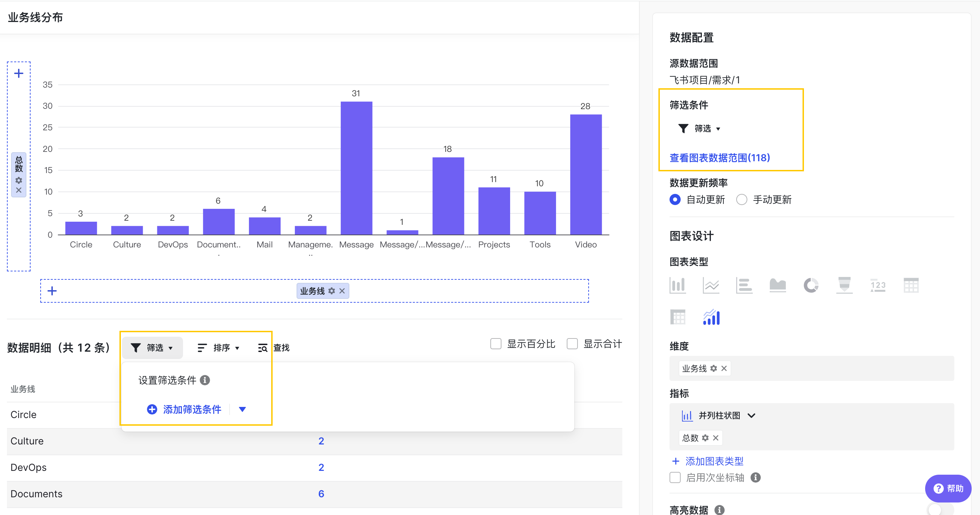Remove the 业务线 chip below the chart
The width and height of the screenshot is (980, 515).
342,291
